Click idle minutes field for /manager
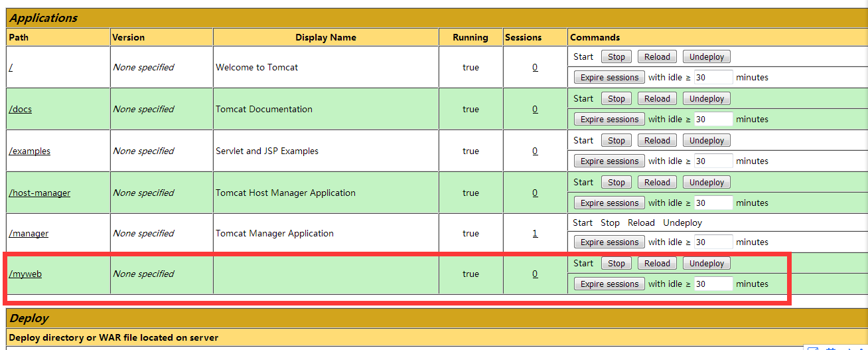Viewport: 868px width, 350px height. [x=713, y=242]
